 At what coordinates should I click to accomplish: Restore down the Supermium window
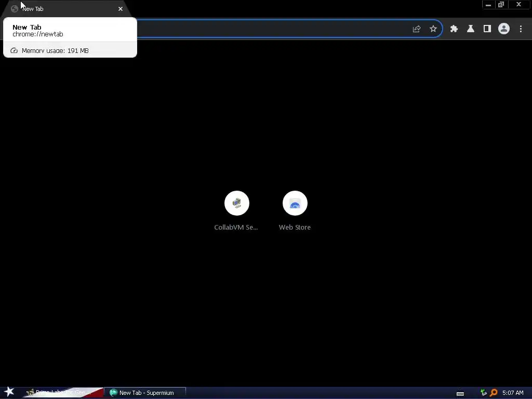[x=501, y=5]
